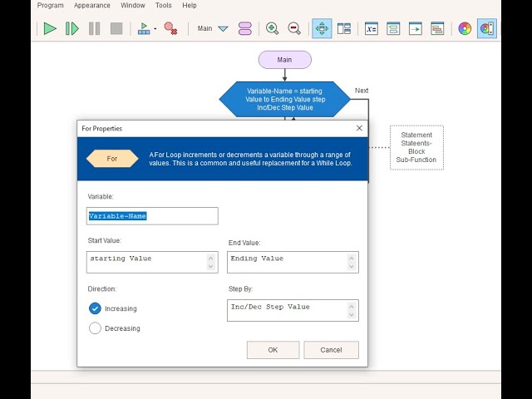Open the run speed dropdown arrow
Screen dimensions: 532x399
tap(155, 29)
